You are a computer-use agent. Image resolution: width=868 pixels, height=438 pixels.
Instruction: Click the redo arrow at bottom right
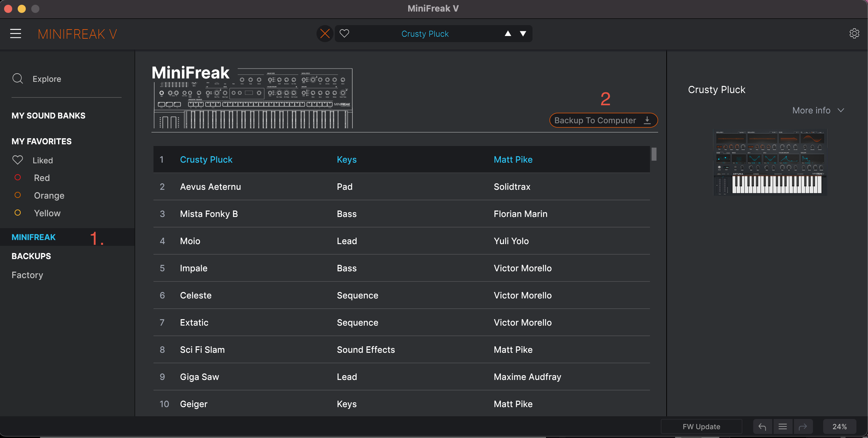[x=803, y=426]
